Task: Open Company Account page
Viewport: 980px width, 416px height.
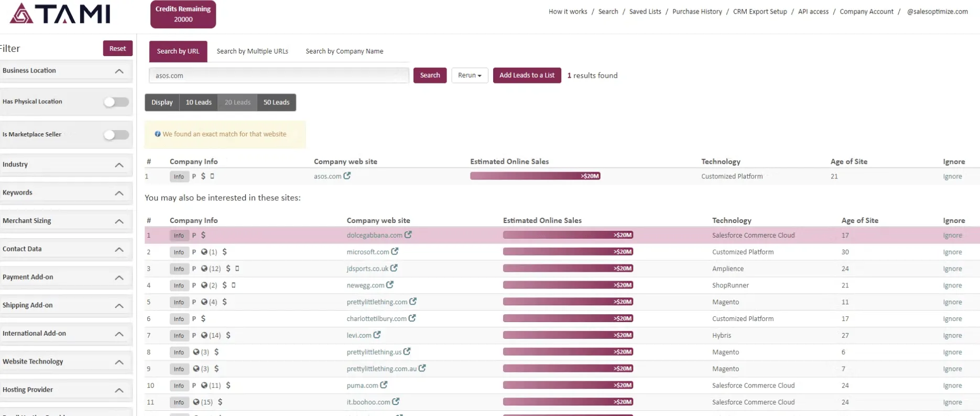Action: pos(866,12)
